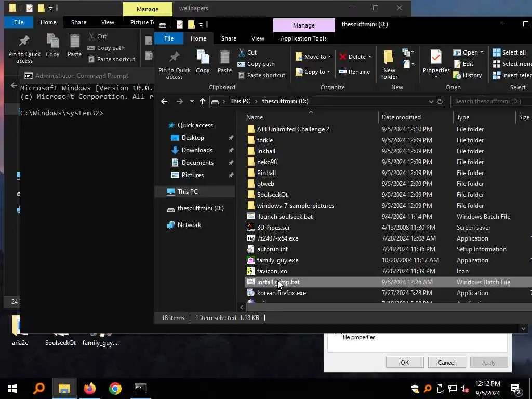The image size is (532, 399).
Task: Click Cancel in the properties dialog
Action: [x=446, y=362]
